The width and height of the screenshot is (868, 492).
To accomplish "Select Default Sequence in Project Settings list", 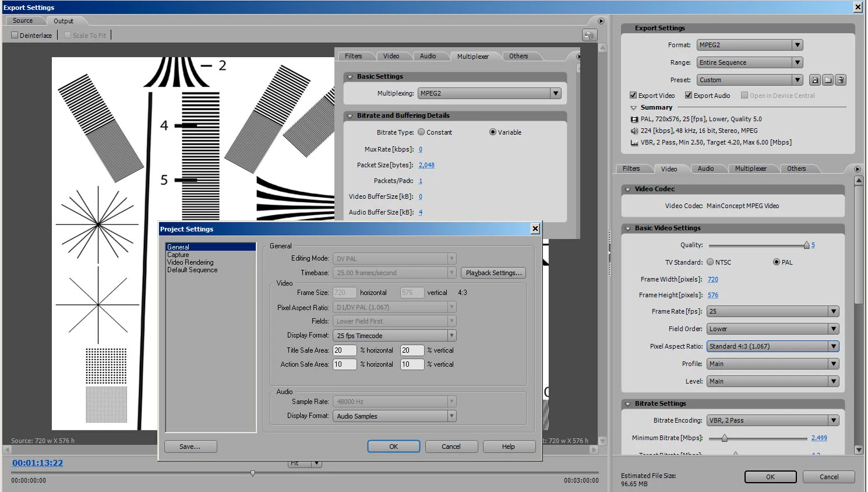I will point(192,270).
